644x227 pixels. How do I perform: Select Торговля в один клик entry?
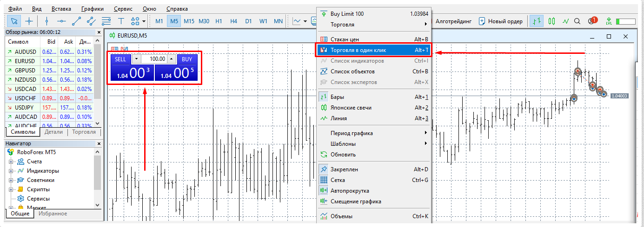(374, 50)
